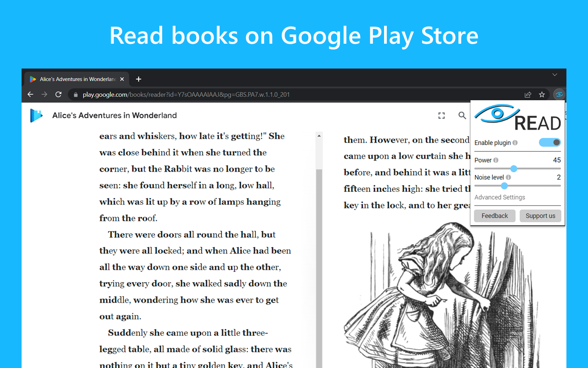Click the Support us button
This screenshot has width=588, height=368.
click(540, 215)
